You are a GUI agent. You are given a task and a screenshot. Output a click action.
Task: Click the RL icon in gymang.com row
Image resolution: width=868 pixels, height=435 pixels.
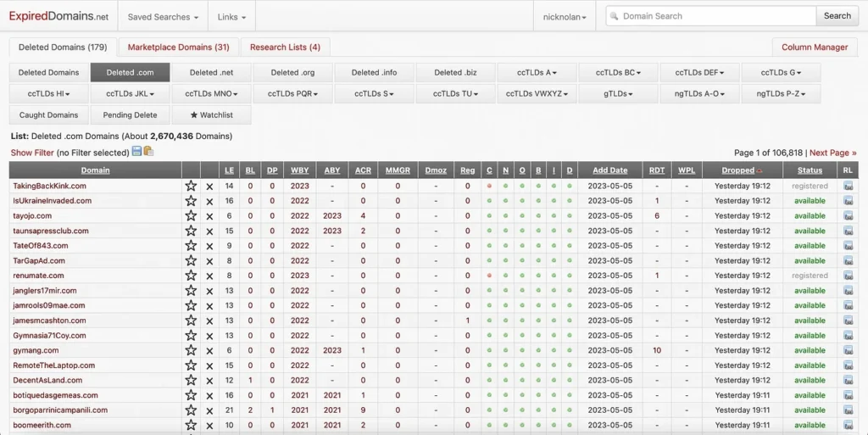click(x=848, y=350)
